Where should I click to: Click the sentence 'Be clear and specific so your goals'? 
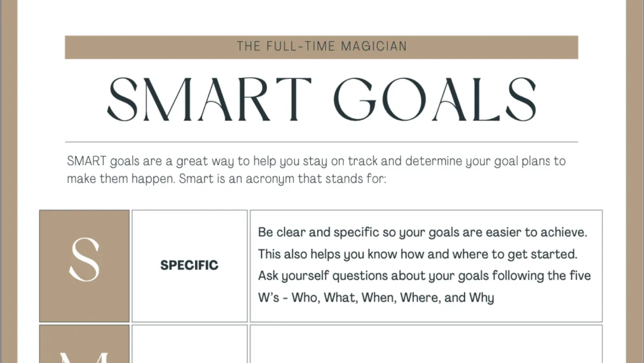click(423, 233)
